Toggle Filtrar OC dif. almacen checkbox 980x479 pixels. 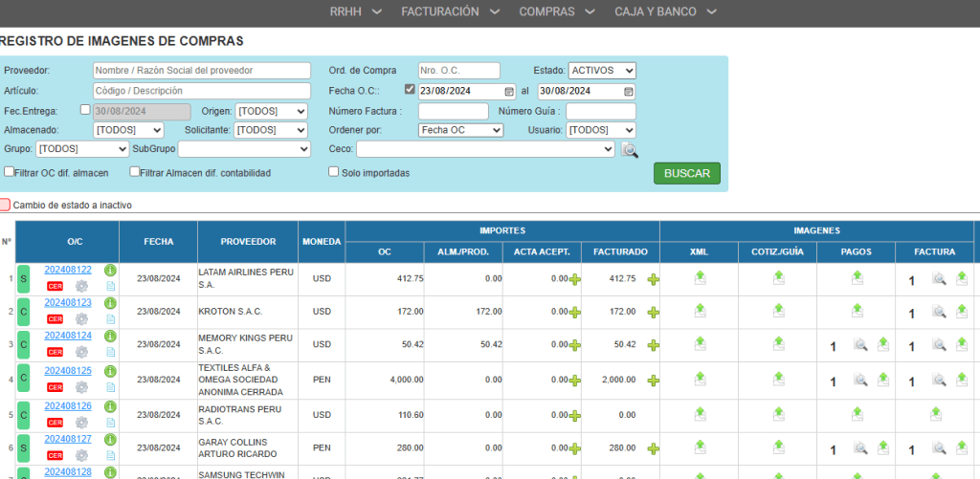coord(9,172)
